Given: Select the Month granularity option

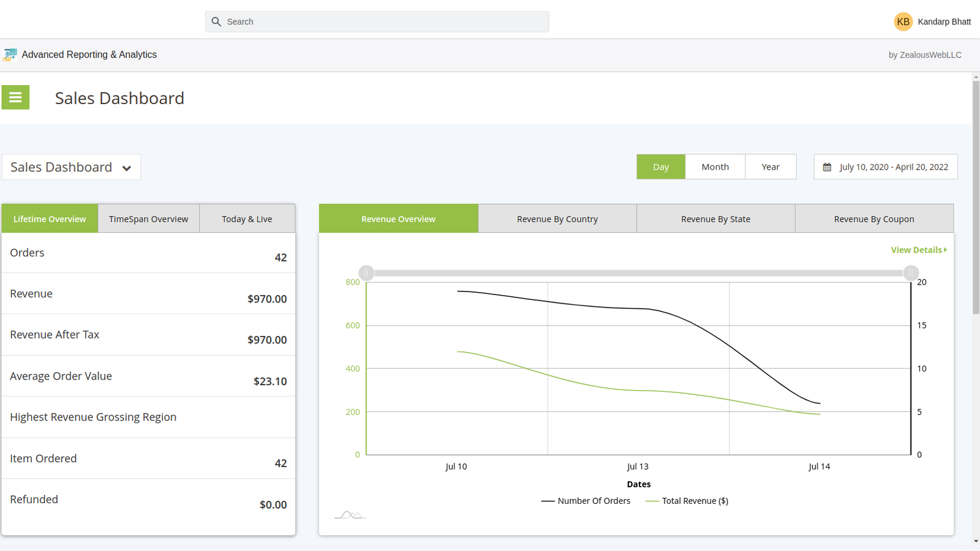Looking at the screenshot, I should (715, 167).
